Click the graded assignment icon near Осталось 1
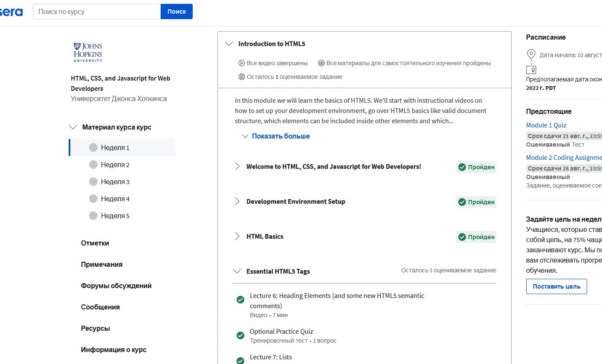602x364 pixels. (241, 77)
